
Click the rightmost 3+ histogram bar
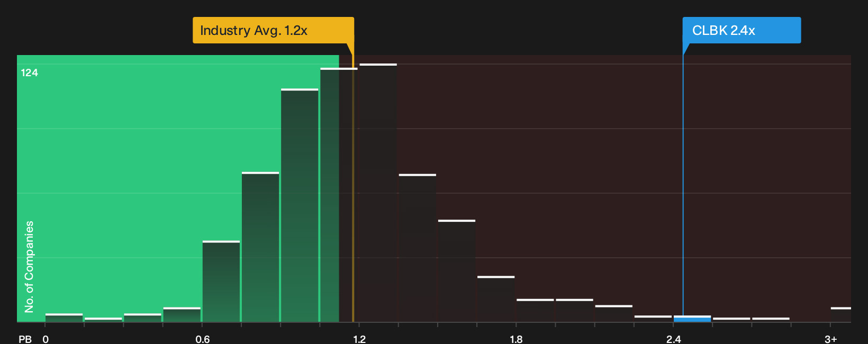[841, 314]
